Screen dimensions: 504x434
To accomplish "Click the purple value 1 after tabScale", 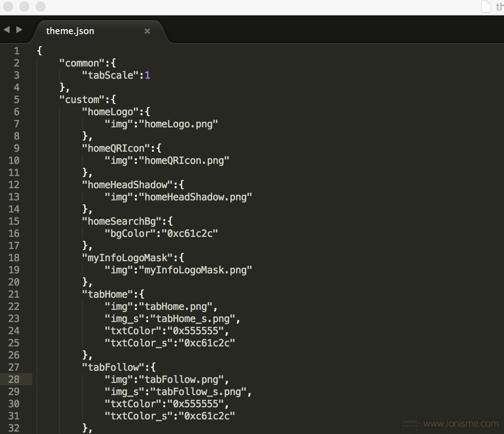I will [147, 75].
